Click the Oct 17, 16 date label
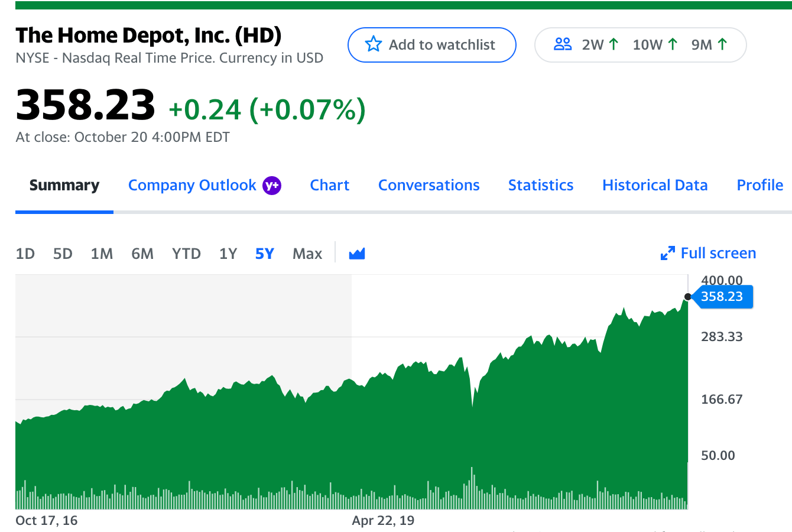 47,521
